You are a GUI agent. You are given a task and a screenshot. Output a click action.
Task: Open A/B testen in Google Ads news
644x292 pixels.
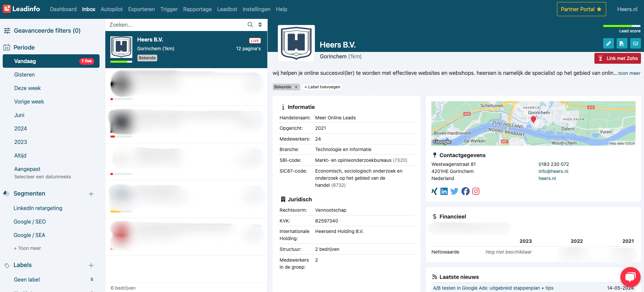tap(493, 288)
